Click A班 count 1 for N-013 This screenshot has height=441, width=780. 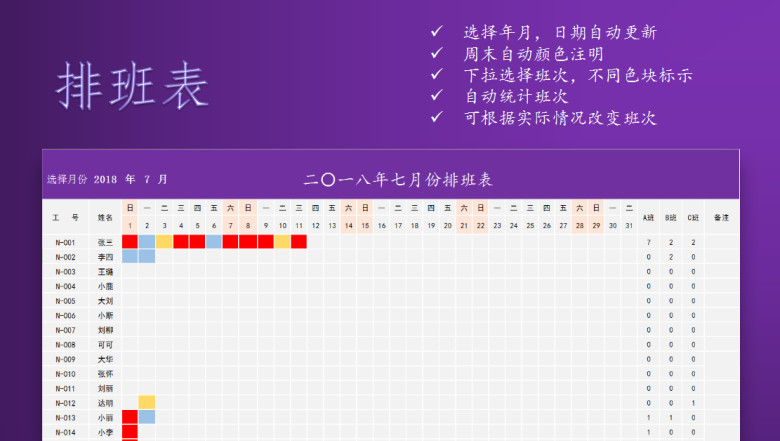(x=648, y=418)
